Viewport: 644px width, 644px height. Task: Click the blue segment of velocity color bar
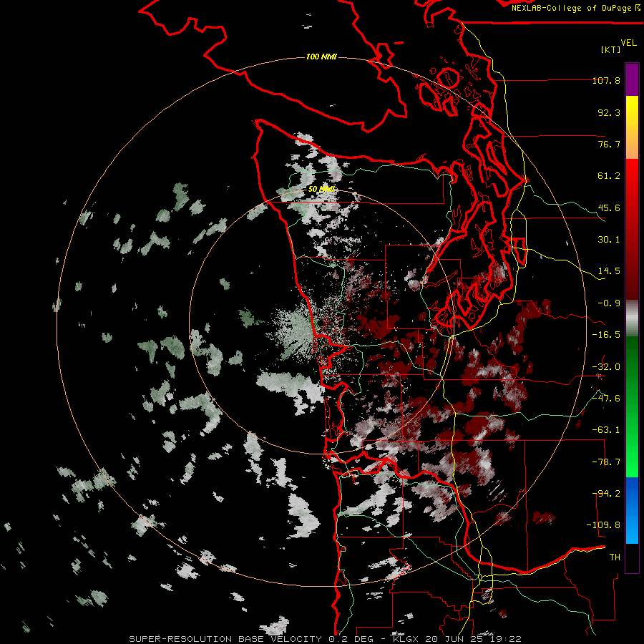(632, 510)
